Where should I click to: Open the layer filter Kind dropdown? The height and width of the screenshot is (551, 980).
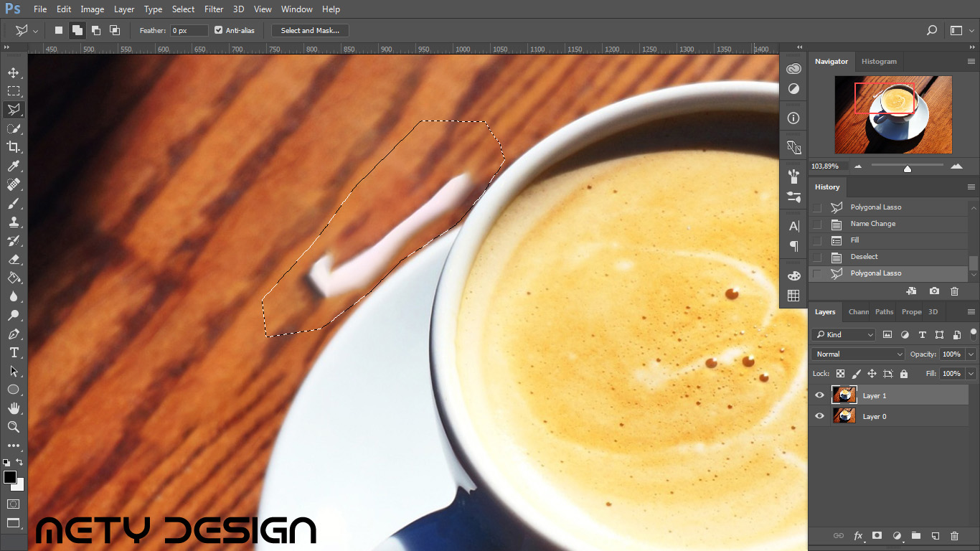(x=844, y=334)
